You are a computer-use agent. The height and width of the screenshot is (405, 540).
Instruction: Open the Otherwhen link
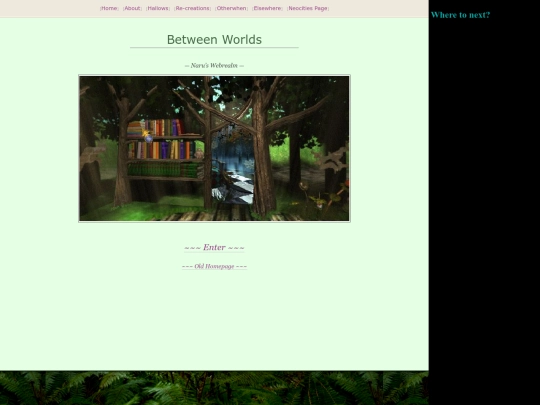coord(231,8)
